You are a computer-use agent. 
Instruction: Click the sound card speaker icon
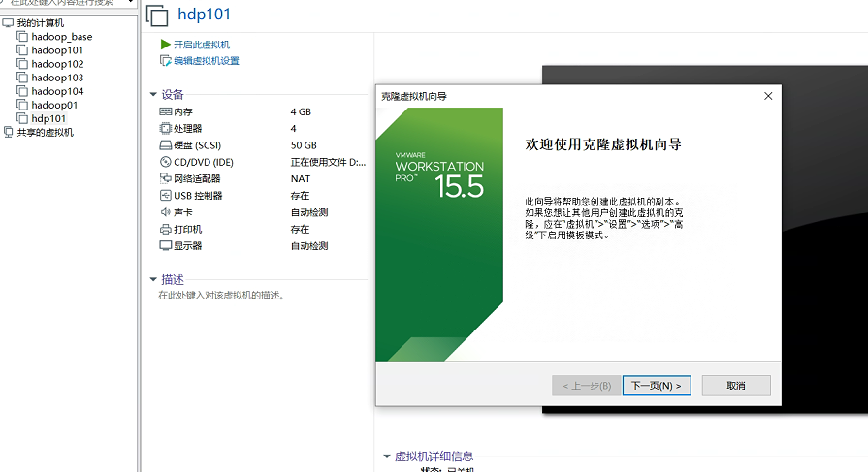pos(165,212)
